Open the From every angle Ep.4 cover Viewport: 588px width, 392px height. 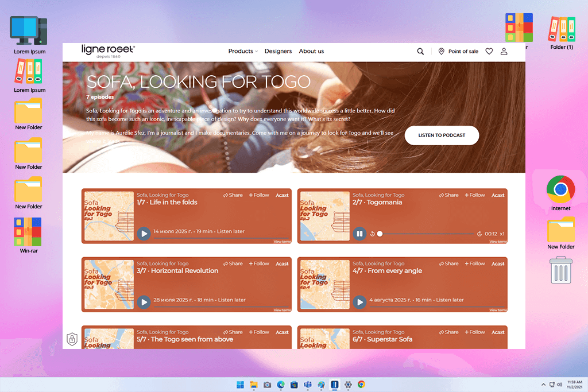325,285
